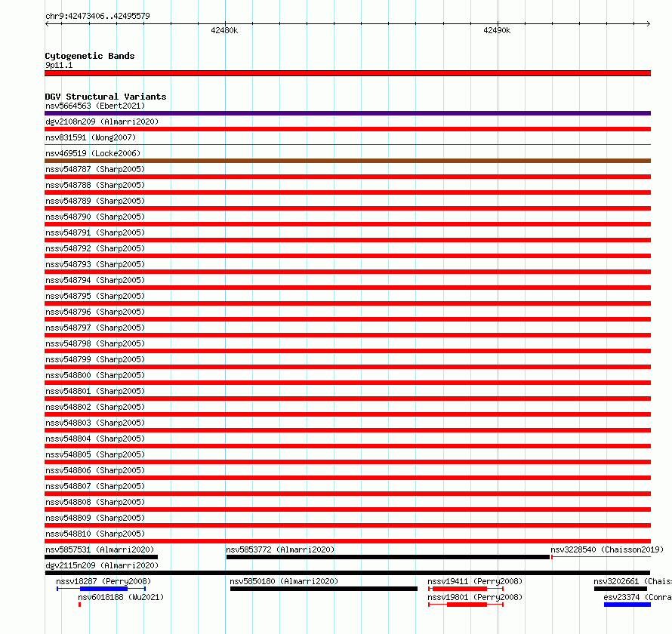Image resolution: width=672 pixels, height=634 pixels.
Task: Select nssv548796 (Sharp2005) label
Action: tap(95, 312)
